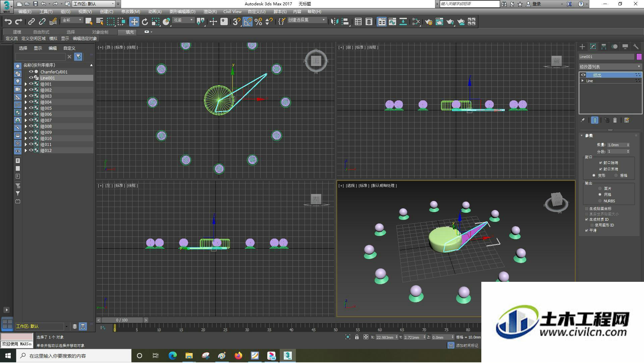Expand the 组012 group in scene explorer
Viewport: 644px width, 363px height.
pyautogui.click(x=26, y=150)
